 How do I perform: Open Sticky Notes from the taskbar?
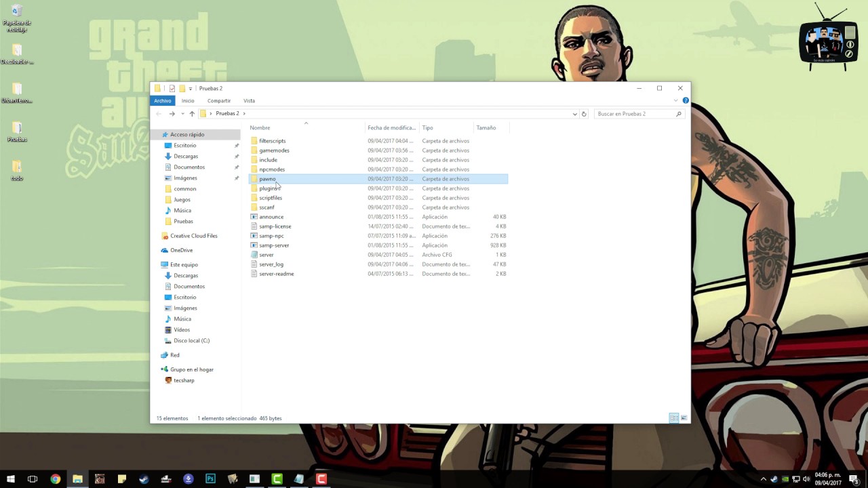(x=122, y=479)
